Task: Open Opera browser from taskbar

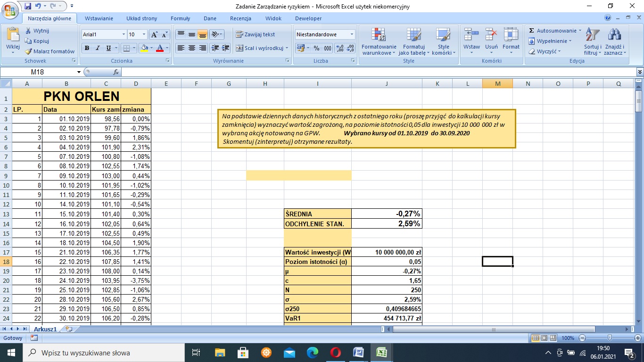Action: tap(335, 352)
